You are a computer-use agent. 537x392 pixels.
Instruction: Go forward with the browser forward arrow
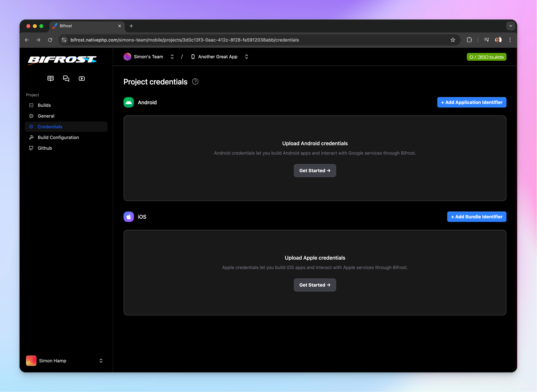coord(38,40)
